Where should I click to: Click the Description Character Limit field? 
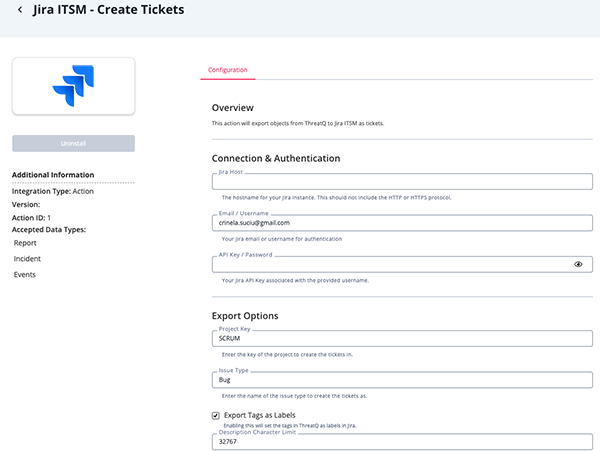click(402, 442)
